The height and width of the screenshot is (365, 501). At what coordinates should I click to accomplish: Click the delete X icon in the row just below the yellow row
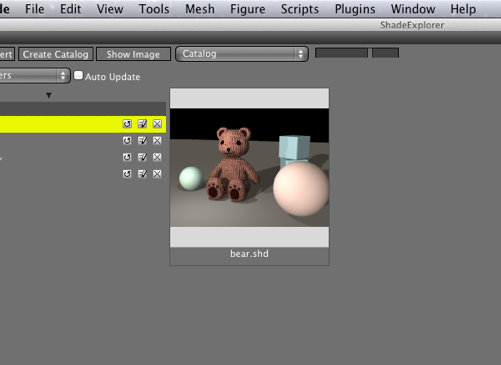157,141
